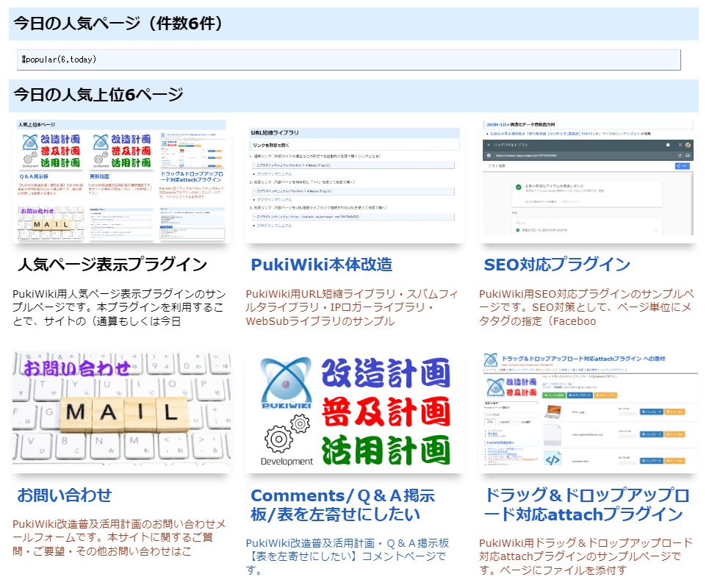Select the トップ menu item in the attach thumbnail navigation
The width and height of the screenshot is (709, 588).
point(490,370)
